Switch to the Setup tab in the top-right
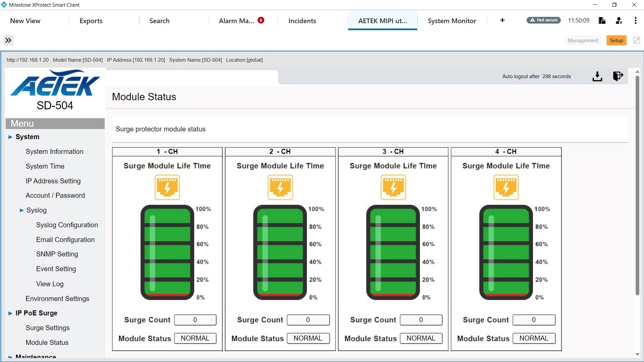 [616, 40]
